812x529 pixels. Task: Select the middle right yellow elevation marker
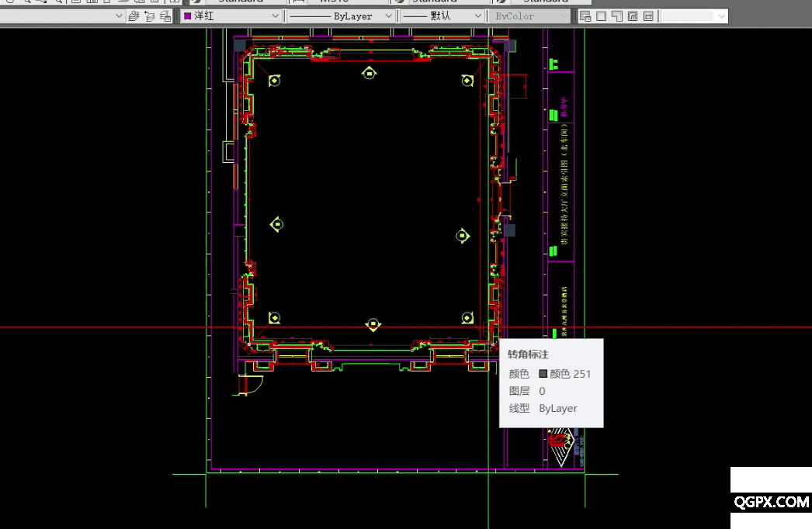pos(463,236)
